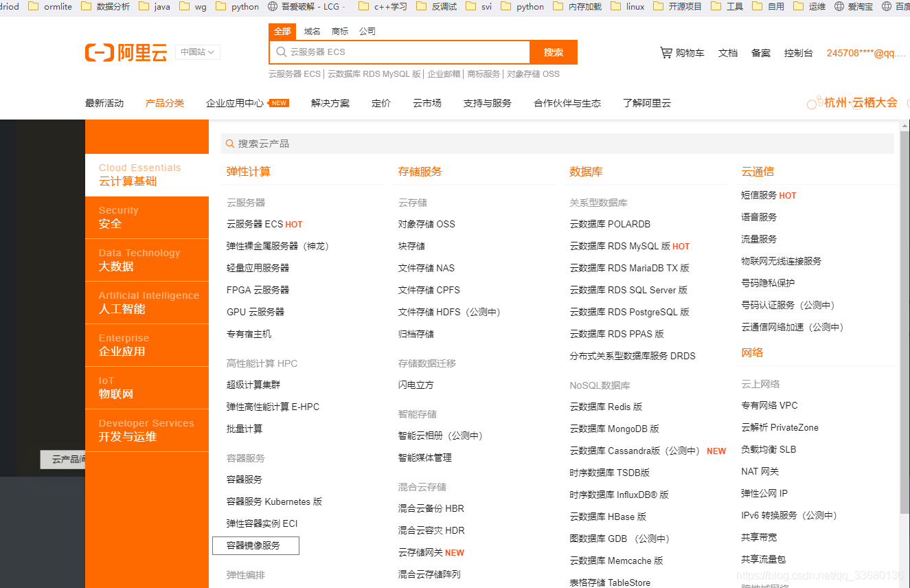
Task: Open the java bookmark folder
Action: tap(154, 6)
